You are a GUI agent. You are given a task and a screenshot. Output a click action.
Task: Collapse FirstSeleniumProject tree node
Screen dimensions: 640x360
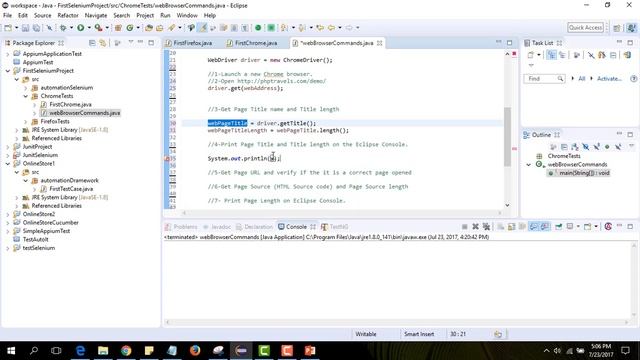(8, 71)
